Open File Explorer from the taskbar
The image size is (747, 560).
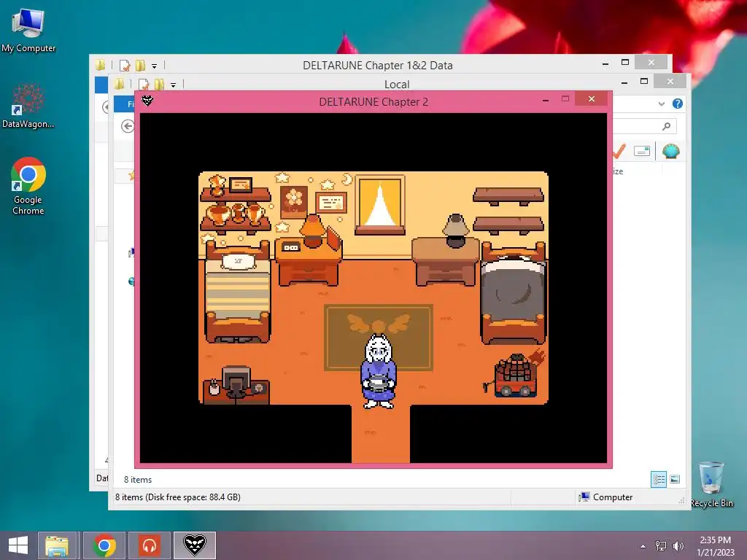click(x=57, y=545)
